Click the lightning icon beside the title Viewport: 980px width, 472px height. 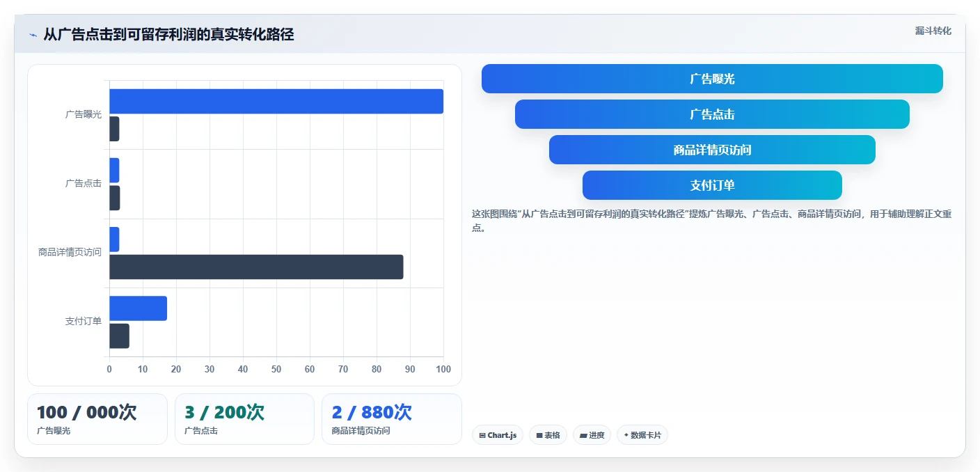33,35
